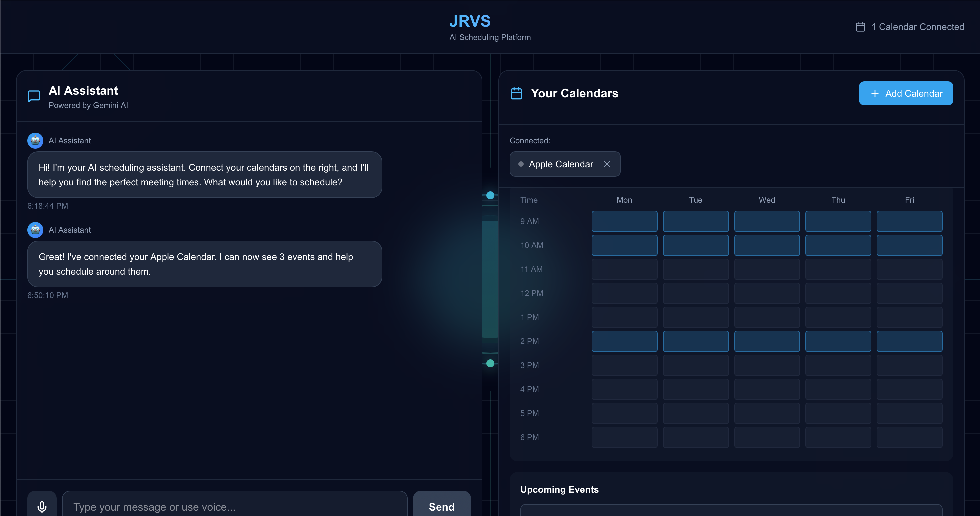The width and height of the screenshot is (980, 516).
Task: Click the JRVS logo title
Action: [470, 21]
